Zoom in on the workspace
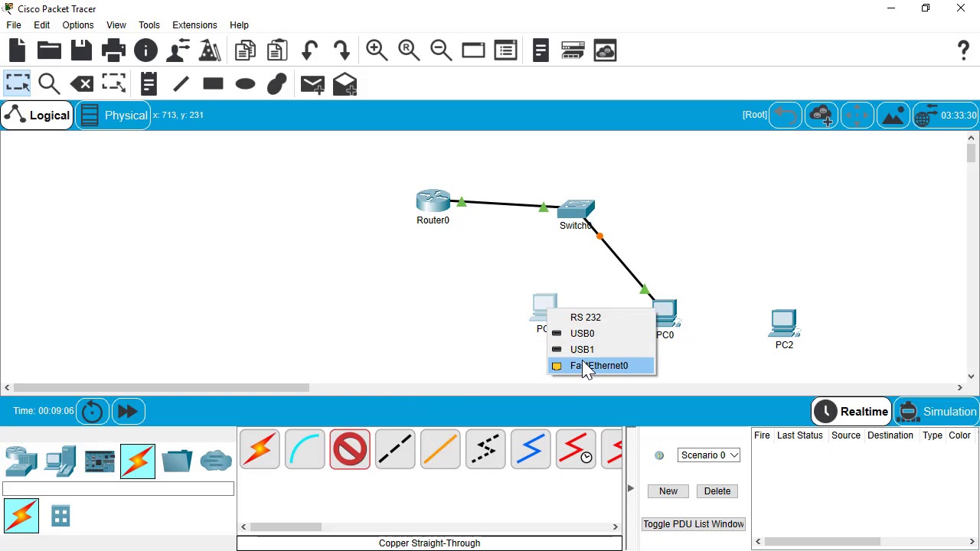The width and height of the screenshot is (980, 551). click(x=377, y=51)
